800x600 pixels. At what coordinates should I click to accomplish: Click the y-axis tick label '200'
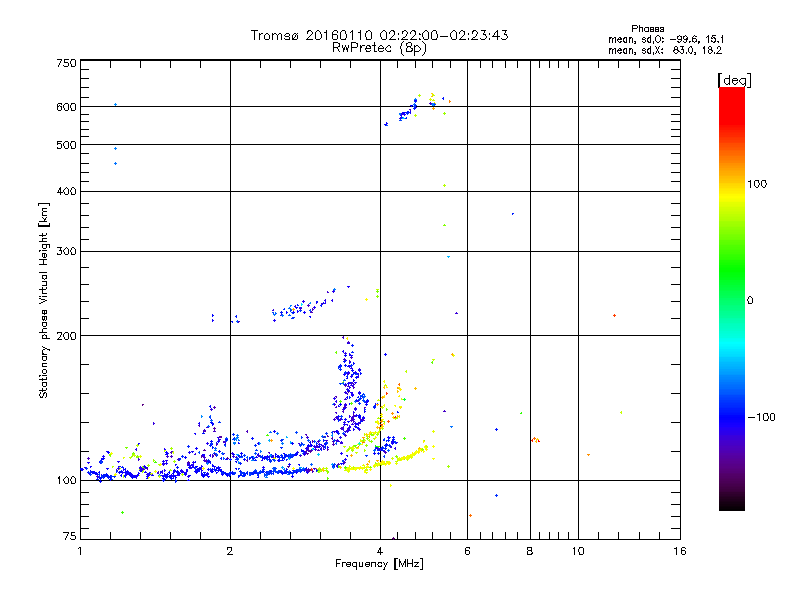(x=66, y=336)
